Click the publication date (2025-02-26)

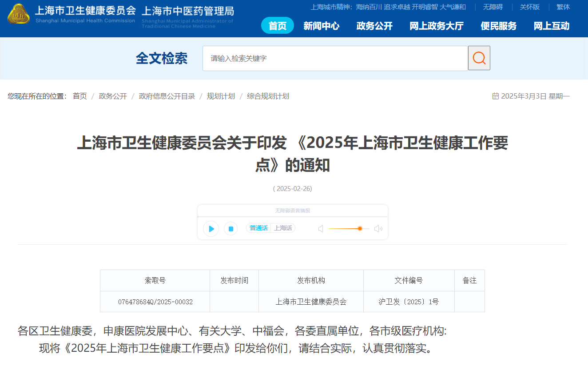292,188
